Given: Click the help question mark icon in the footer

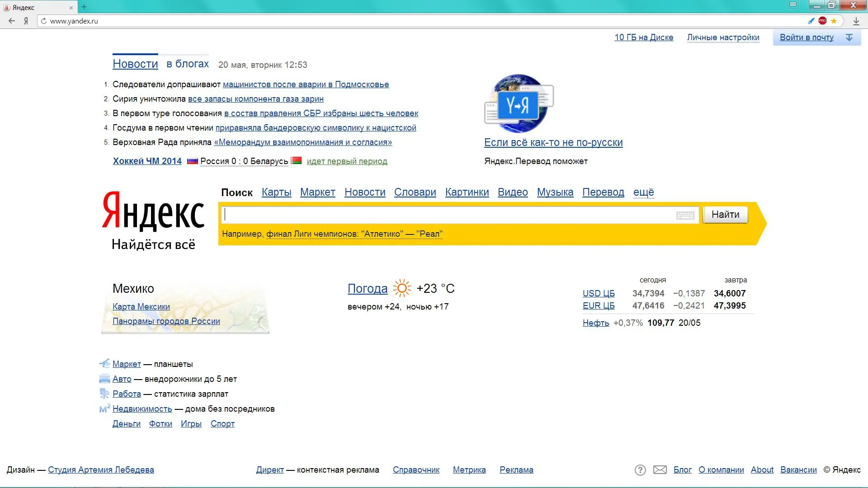Looking at the screenshot, I should pyautogui.click(x=640, y=470).
